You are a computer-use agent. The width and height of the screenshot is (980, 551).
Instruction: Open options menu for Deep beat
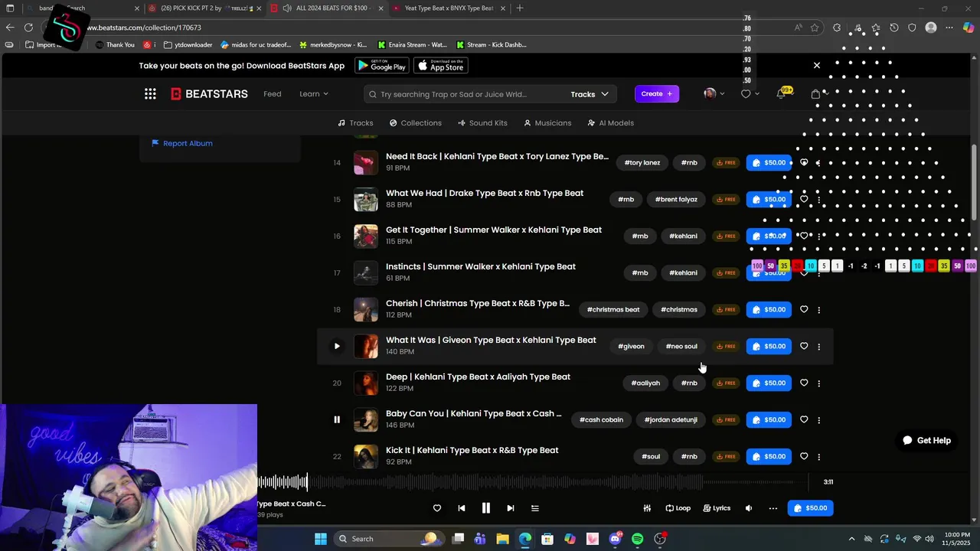[x=819, y=383]
